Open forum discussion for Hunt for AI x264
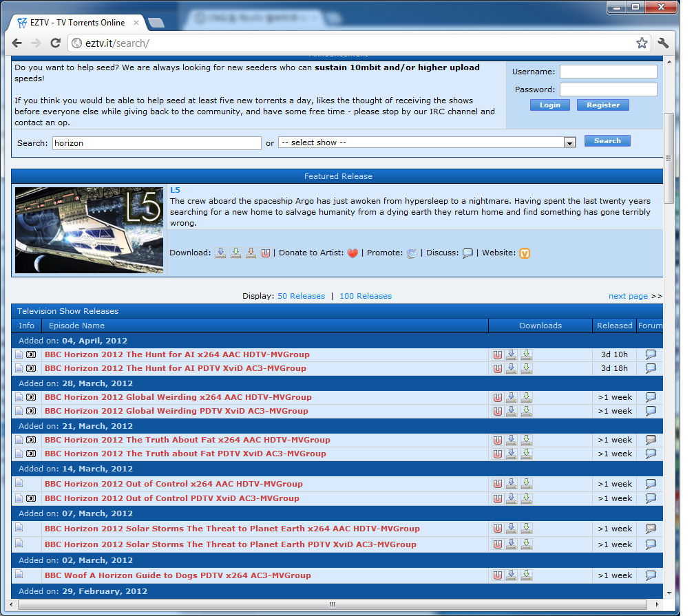The height and width of the screenshot is (616, 694). coord(651,354)
